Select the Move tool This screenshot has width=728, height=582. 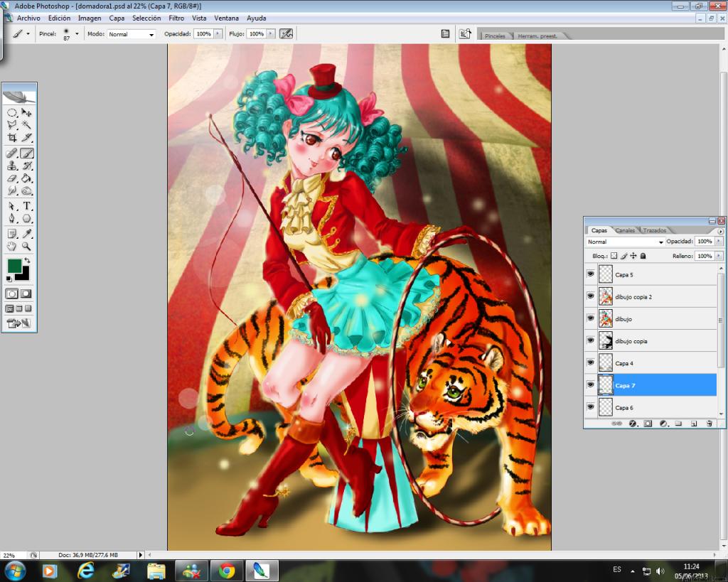(26, 113)
